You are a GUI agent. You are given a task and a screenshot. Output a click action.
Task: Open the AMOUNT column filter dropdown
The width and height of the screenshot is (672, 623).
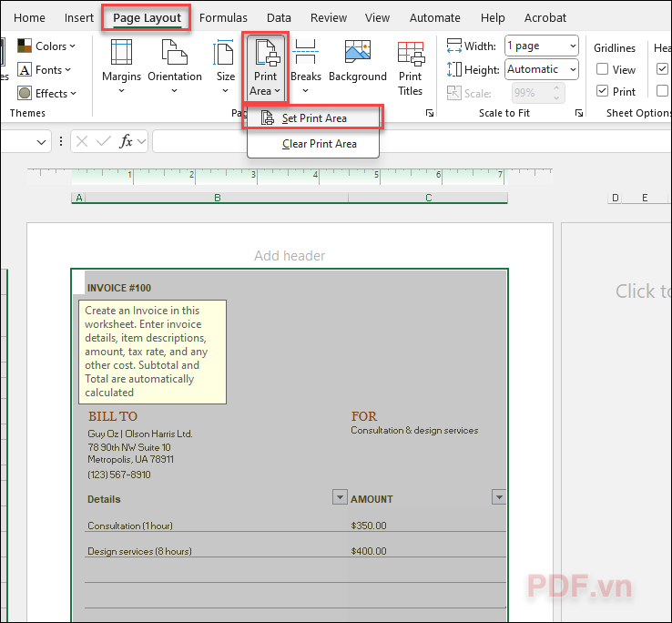click(499, 497)
